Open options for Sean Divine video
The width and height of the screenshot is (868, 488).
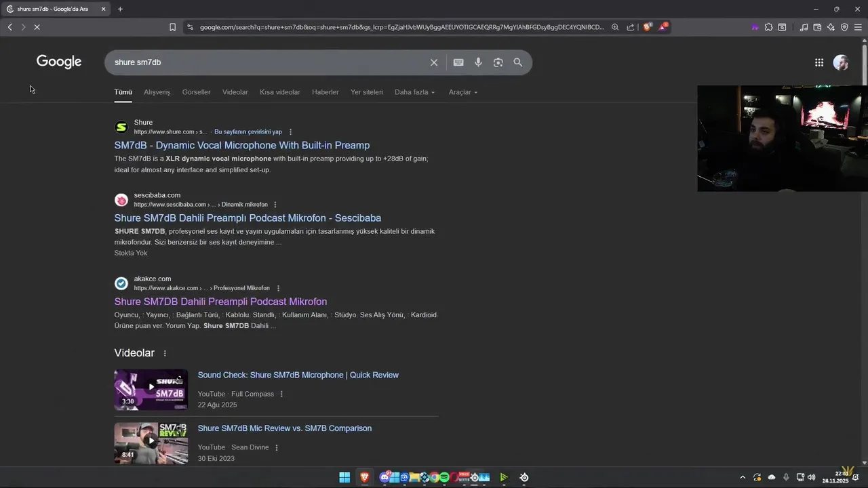click(x=277, y=447)
